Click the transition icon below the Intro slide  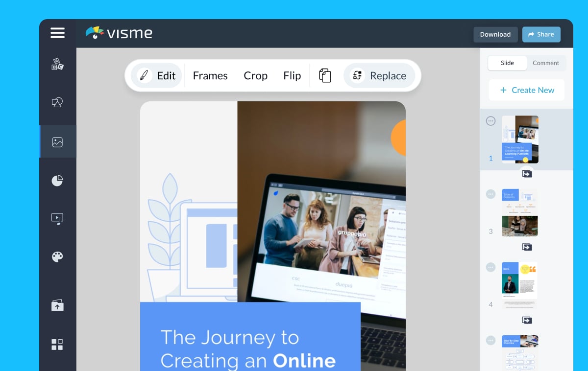[x=527, y=320]
